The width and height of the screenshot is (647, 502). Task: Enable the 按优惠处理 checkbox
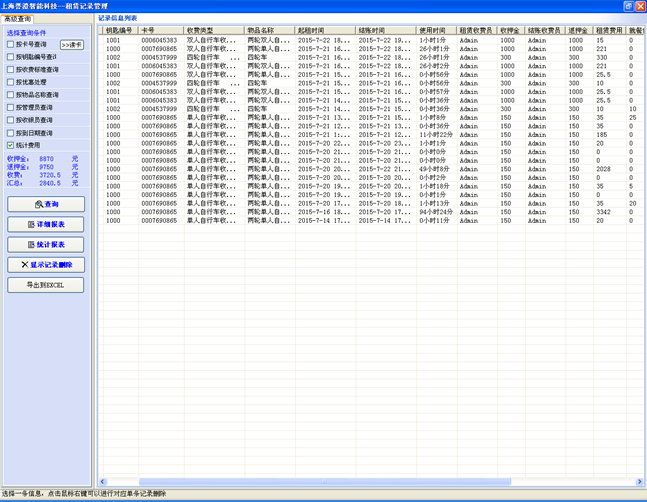11,82
